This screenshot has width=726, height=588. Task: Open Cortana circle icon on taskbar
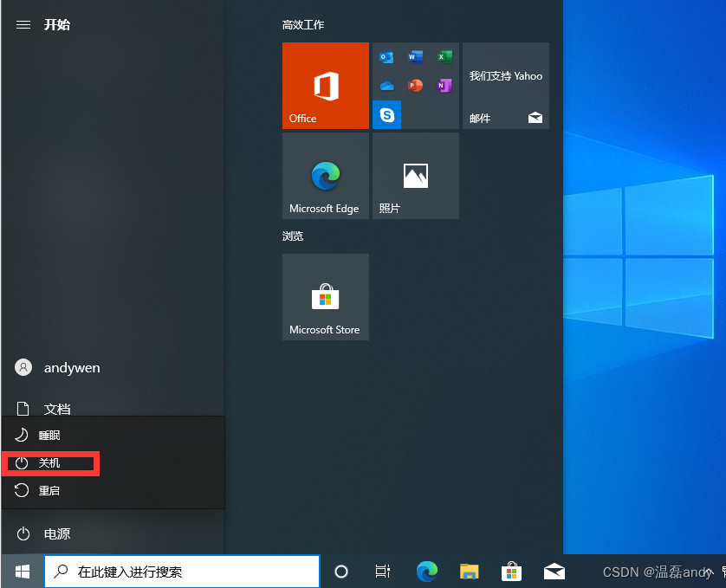pyautogui.click(x=341, y=572)
